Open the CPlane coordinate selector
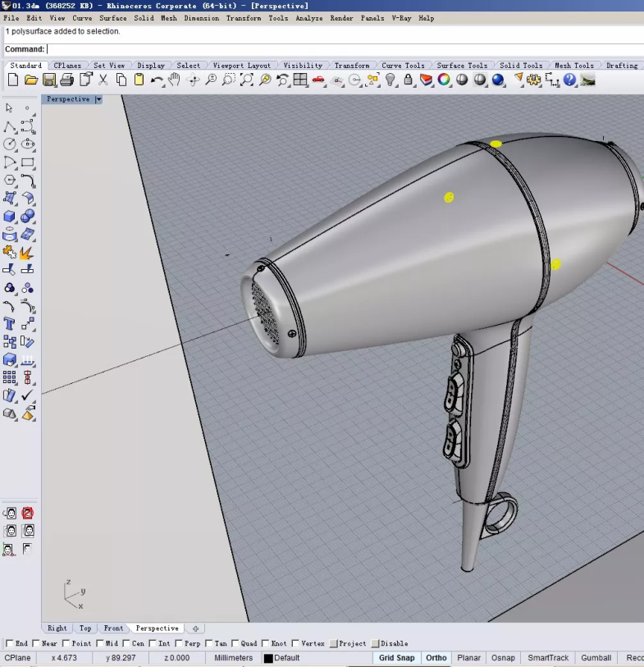 [x=18, y=658]
